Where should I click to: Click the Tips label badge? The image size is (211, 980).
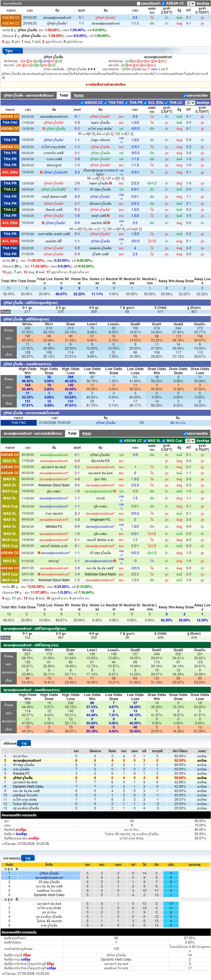[9, 51]
